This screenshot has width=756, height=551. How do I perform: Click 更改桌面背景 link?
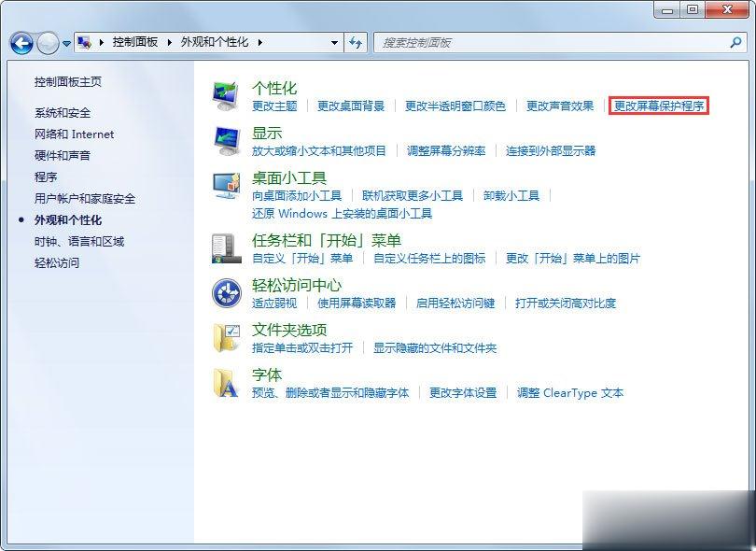coord(351,106)
